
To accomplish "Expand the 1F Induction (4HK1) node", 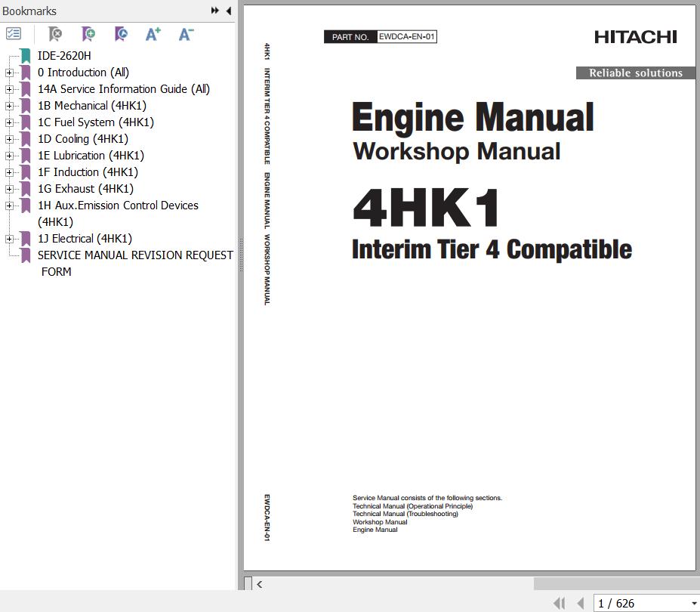I will 9,172.
